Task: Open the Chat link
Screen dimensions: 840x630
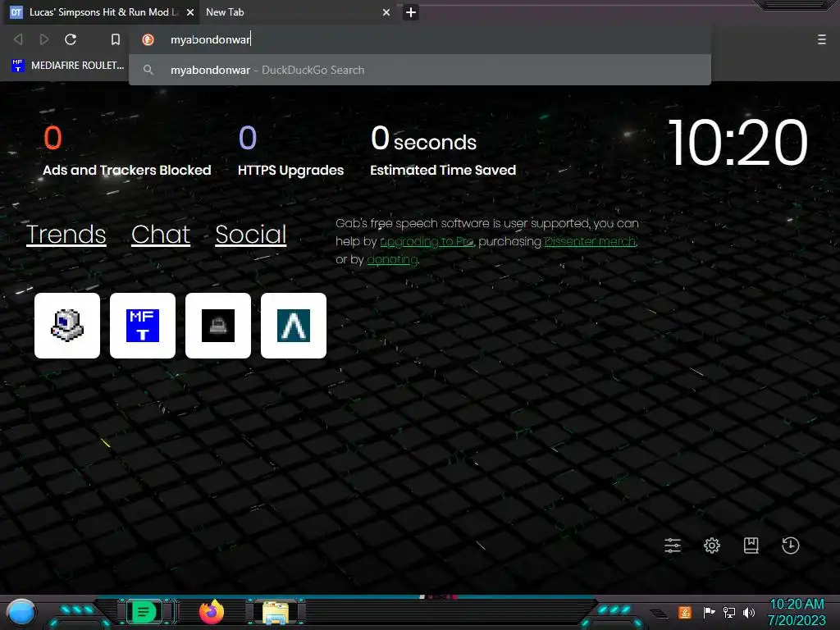Action: (161, 235)
